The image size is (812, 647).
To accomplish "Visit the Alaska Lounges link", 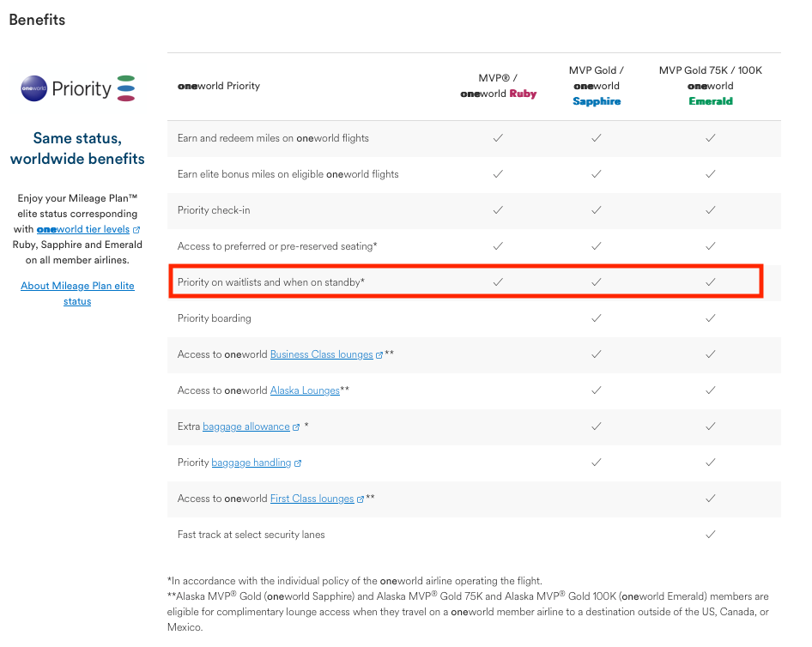I will pos(305,390).
